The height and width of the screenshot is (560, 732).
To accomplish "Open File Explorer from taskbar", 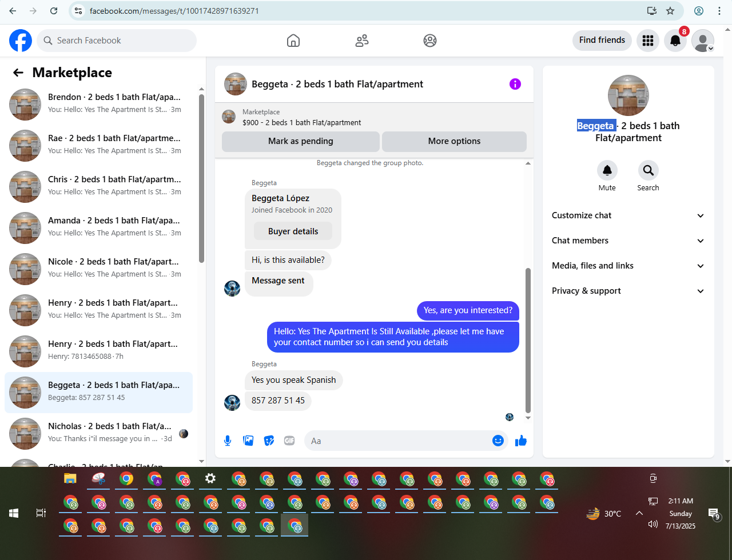I will pos(70,478).
